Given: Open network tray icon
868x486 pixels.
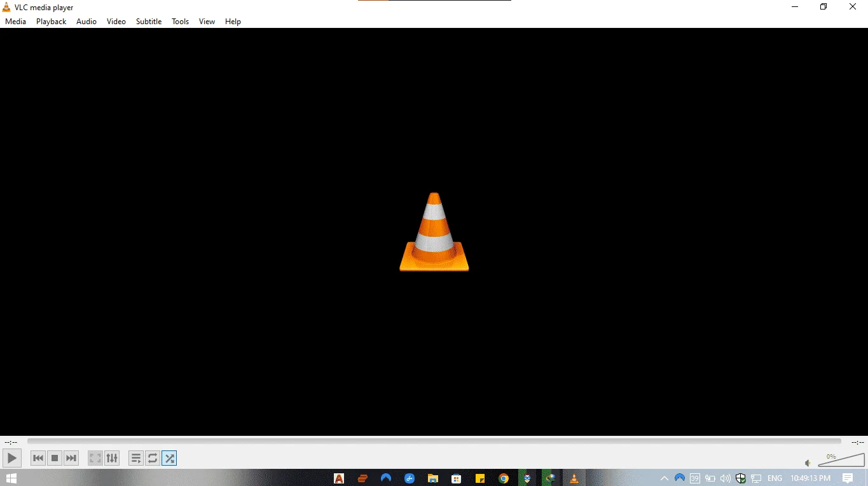Looking at the screenshot, I should [x=756, y=478].
